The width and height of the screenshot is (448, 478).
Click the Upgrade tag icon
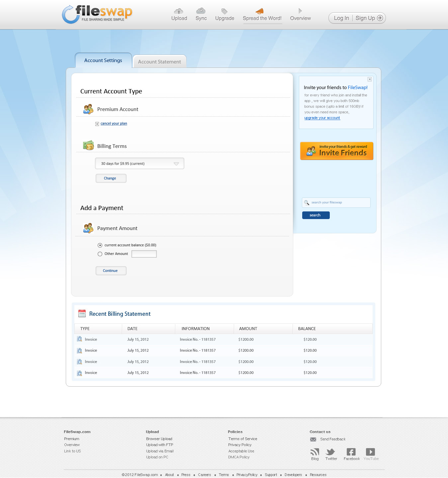pyautogui.click(x=224, y=11)
